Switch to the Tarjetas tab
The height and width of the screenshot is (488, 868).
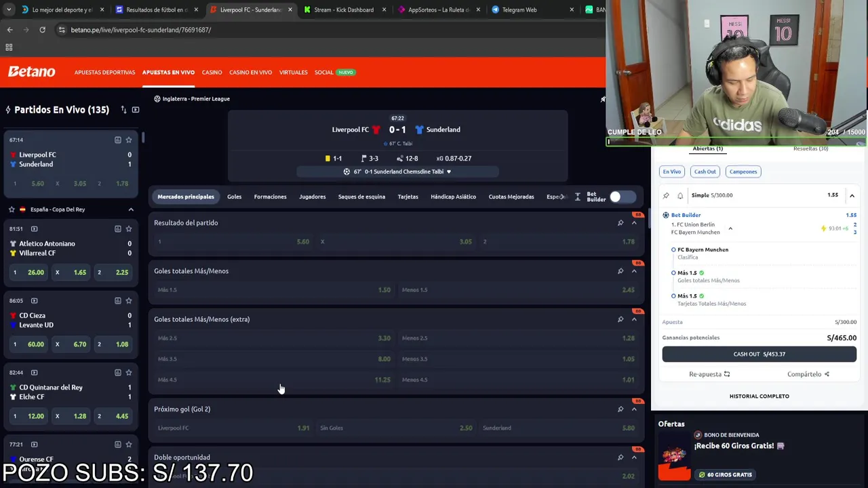pyautogui.click(x=408, y=197)
